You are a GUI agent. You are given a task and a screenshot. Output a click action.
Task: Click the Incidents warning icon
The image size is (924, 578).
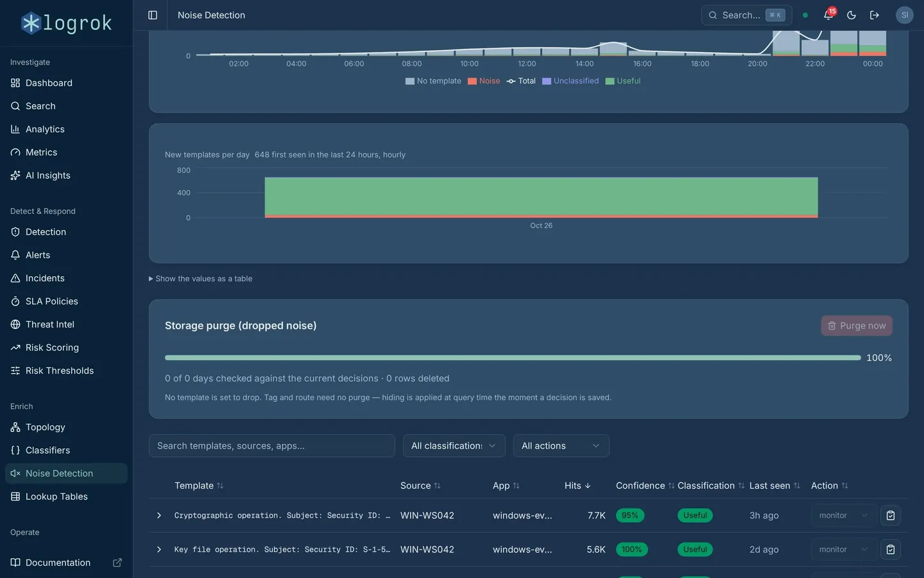(15, 278)
